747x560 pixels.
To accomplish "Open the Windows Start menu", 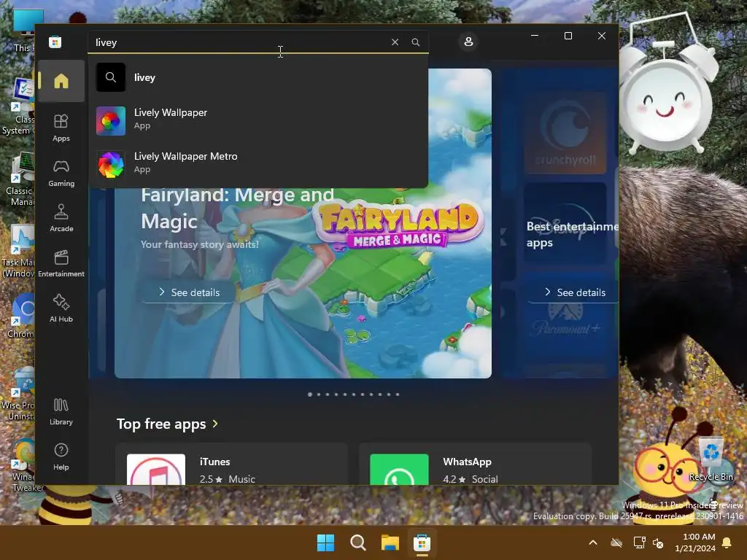I will tap(326, 542).
